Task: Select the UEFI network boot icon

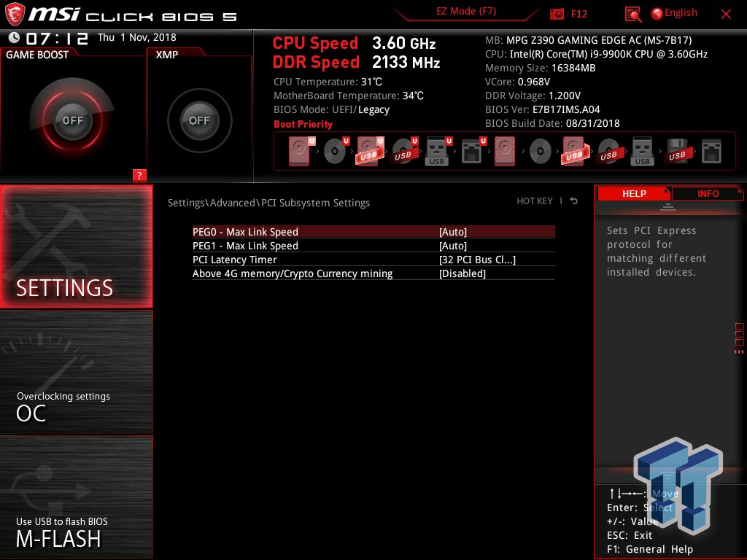Action: tap(473, 151)
